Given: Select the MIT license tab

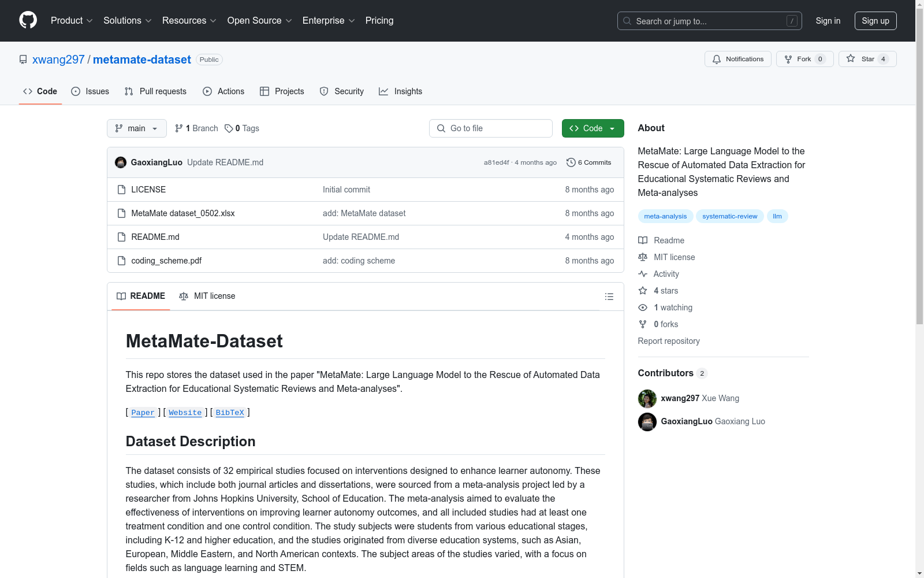Looking at the screenshot, I should [207, 296].
